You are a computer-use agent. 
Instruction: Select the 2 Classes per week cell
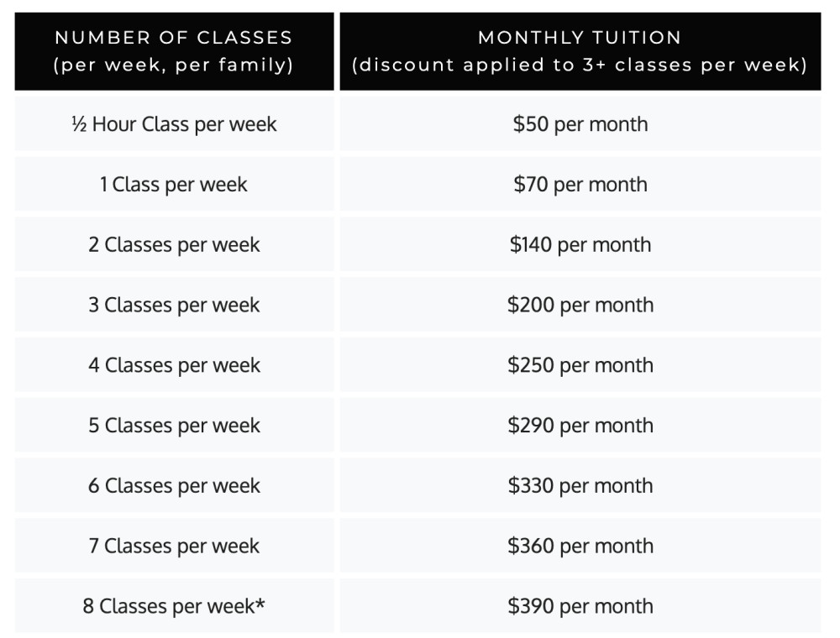174,244
